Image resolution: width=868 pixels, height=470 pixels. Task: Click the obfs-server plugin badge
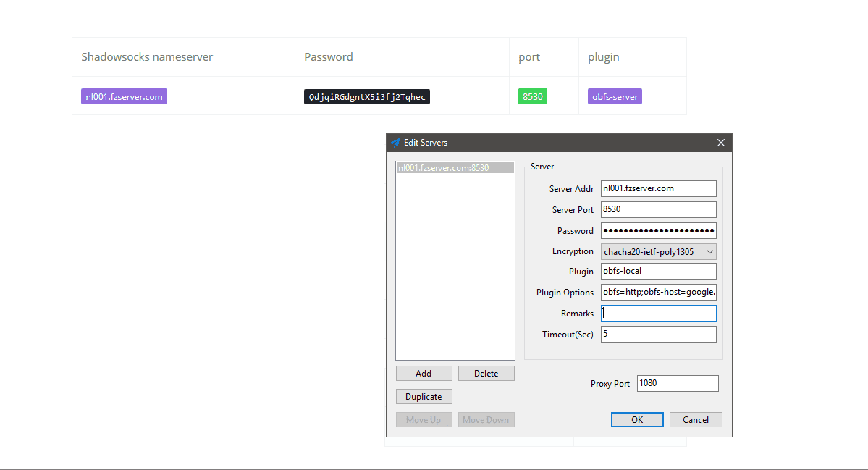click(615, 96)
